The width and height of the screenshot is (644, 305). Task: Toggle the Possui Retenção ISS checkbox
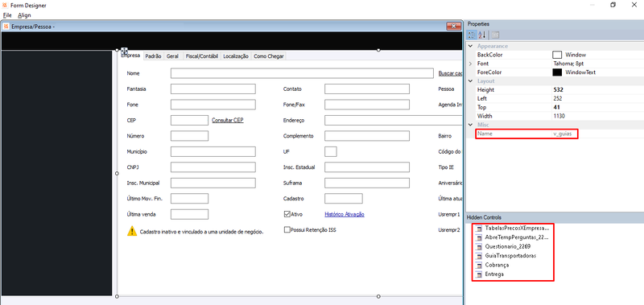(x=287, y=230)
